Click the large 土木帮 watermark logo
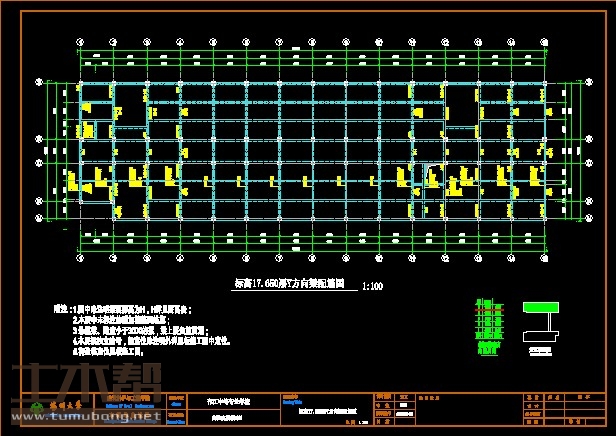 pos(80,385)
